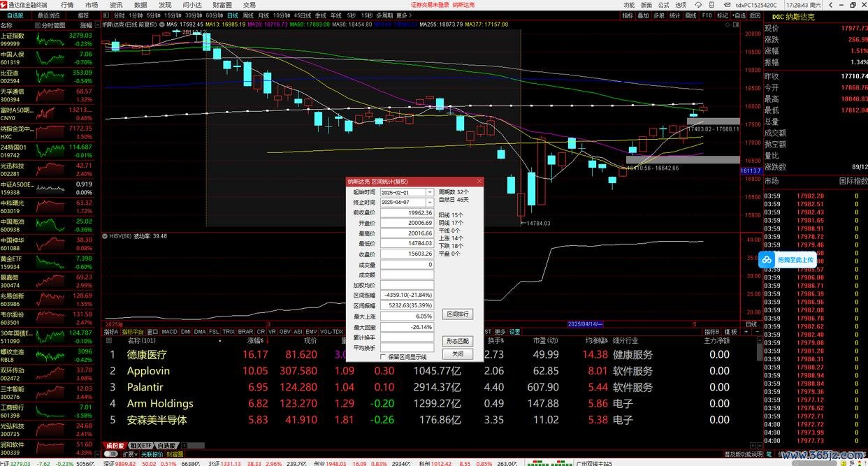Select 比亚迪 in the watchlist
868x466 pixels.
pos(46,76)
